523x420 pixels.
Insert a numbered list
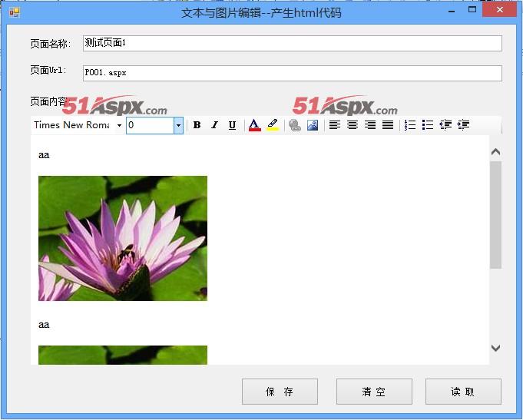[410, 125]
